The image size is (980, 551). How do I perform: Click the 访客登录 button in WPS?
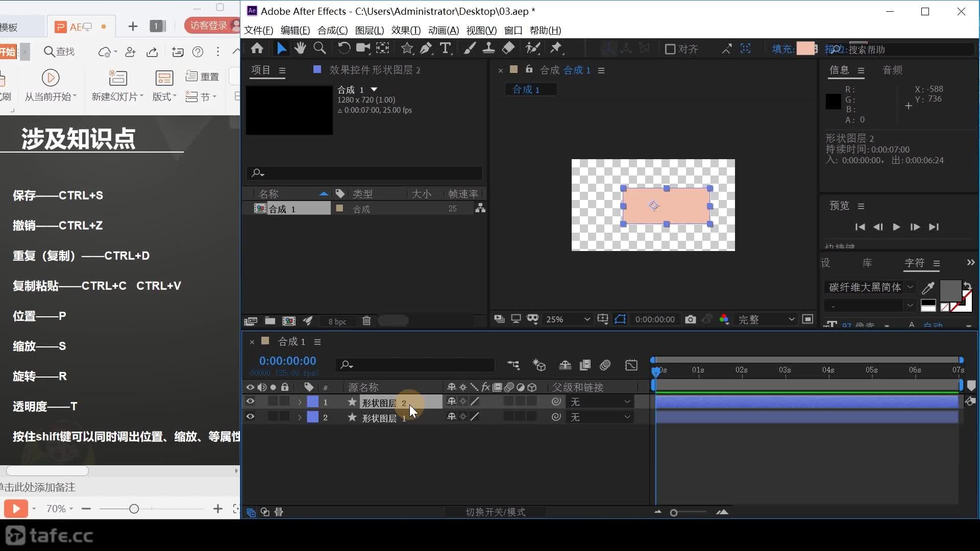pyautogui.click(x=211, y=26)
